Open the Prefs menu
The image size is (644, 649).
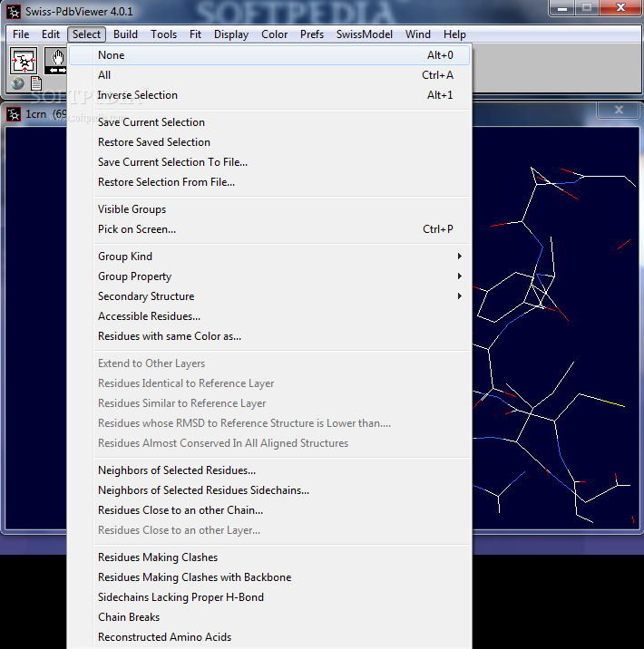click(312, 34)
